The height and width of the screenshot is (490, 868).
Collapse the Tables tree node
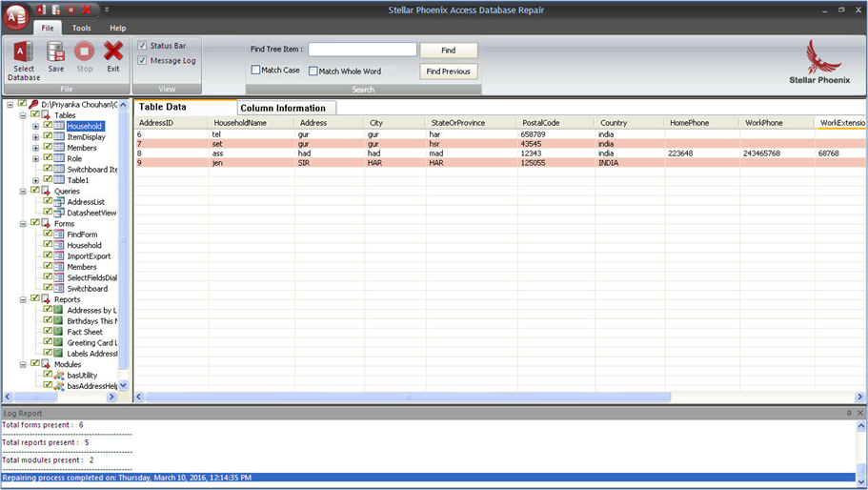click(x=23, y=115)
